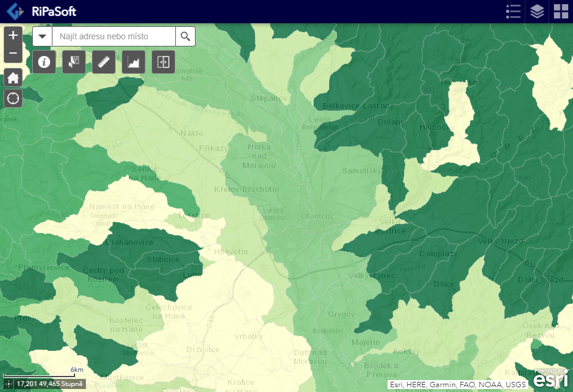Click the 'Hlubočky' map label
The height and width of the screenshot is (392, 573).
tap(437, 127)
